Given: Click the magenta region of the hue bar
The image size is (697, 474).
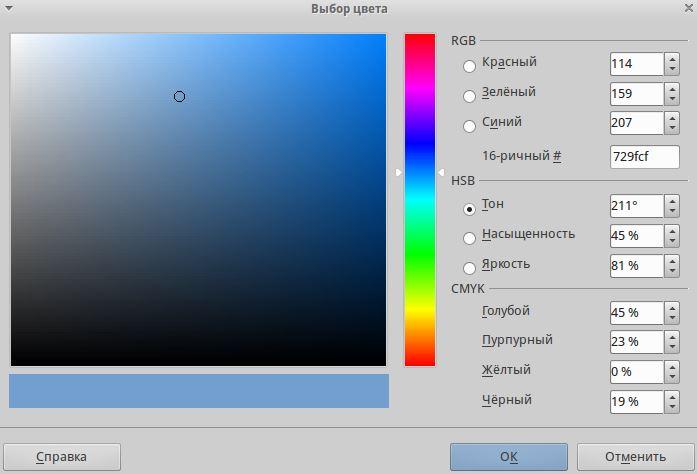Looking at the screenshot, I should (x=420, y=88).
